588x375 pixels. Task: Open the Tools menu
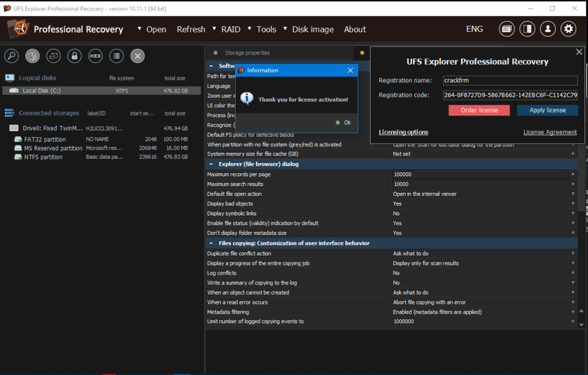point(266,29)
